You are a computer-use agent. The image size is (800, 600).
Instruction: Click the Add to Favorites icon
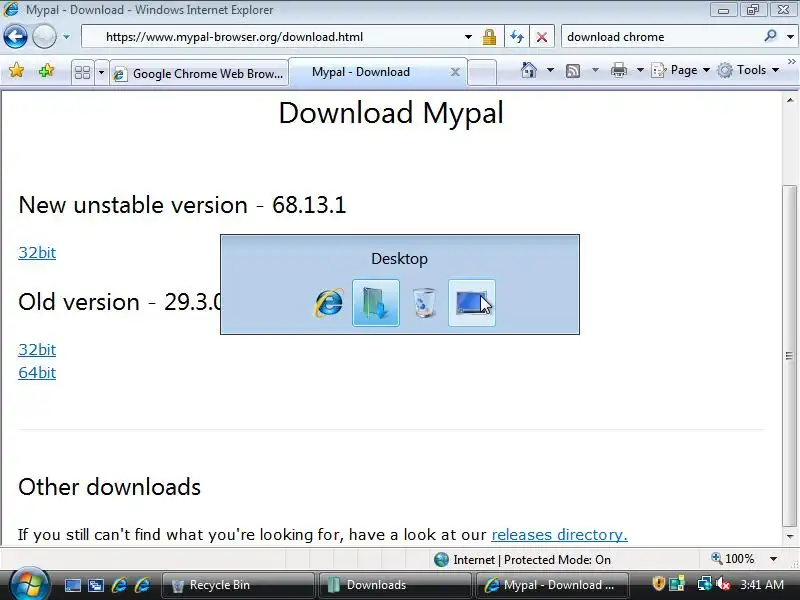[x=46, y=70]
